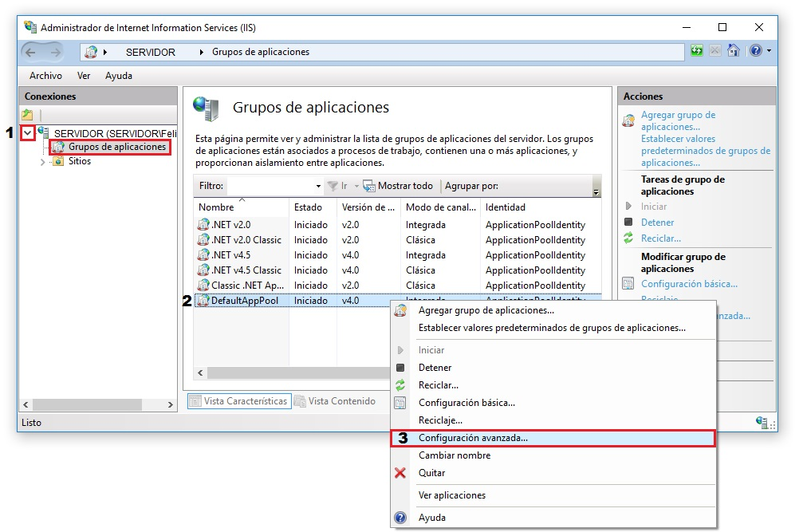Click the network status icon in status bar
This screenshot has width=799, height=532.
[x=762, y=422]
